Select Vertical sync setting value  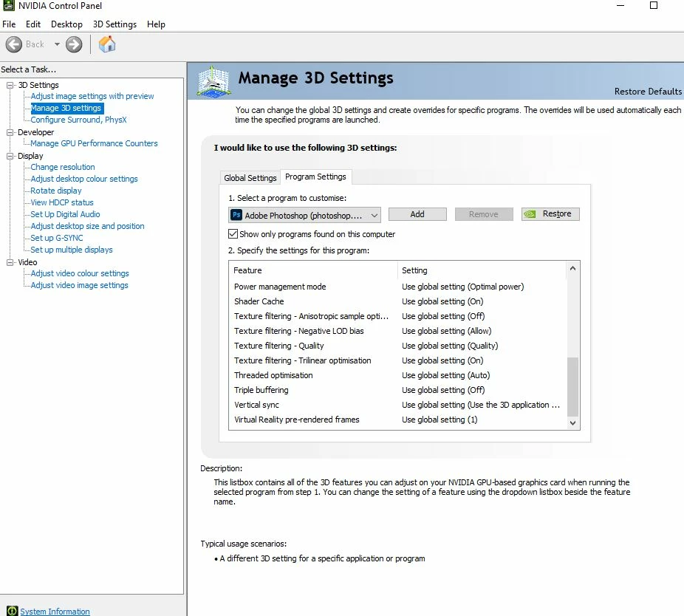(x=481, y=405)
